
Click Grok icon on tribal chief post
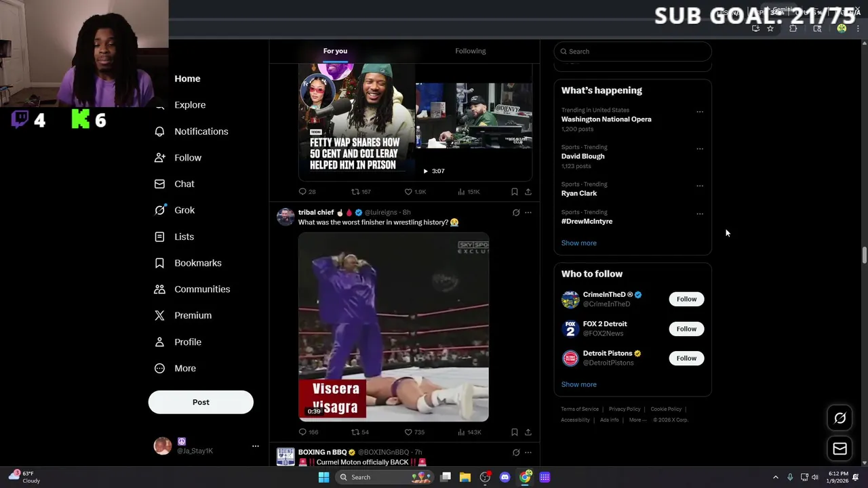click(516, 213)
